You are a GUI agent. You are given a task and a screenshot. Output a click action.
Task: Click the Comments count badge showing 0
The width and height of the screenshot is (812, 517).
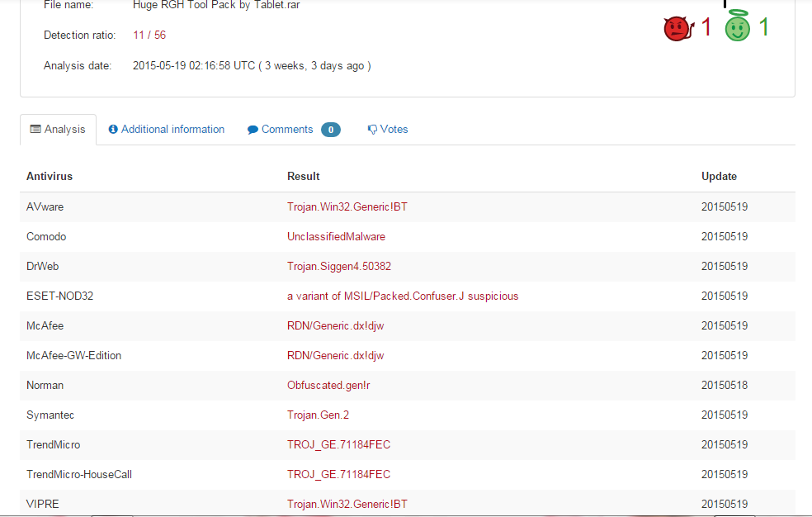click(330, 130)
